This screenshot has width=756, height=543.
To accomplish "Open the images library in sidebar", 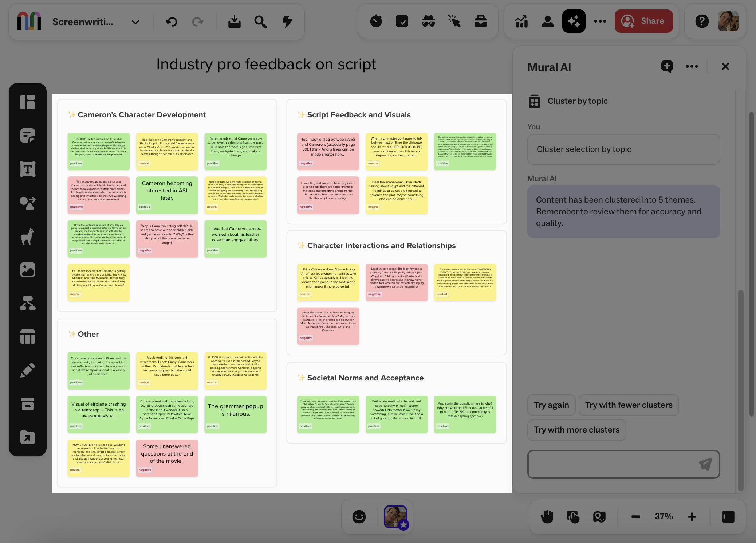I will click(x=28, y=270).
